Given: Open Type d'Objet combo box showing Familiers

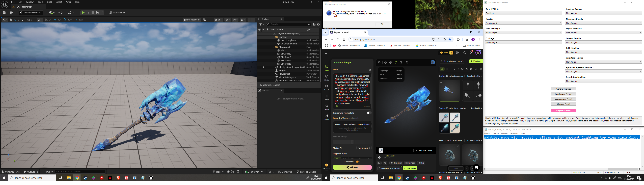Looking at the screenshot, I should pos(523,13).
